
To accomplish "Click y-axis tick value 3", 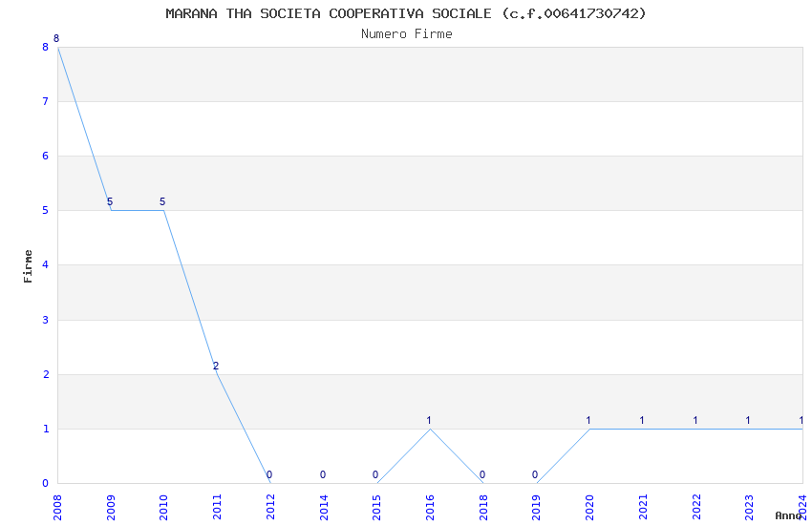I will click(x=46, y=320).
